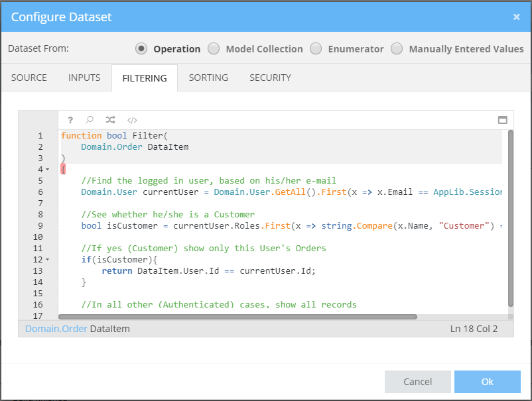Confirm the dataset with the Ok button
532x401 pixels.
(x=487, y=381)
